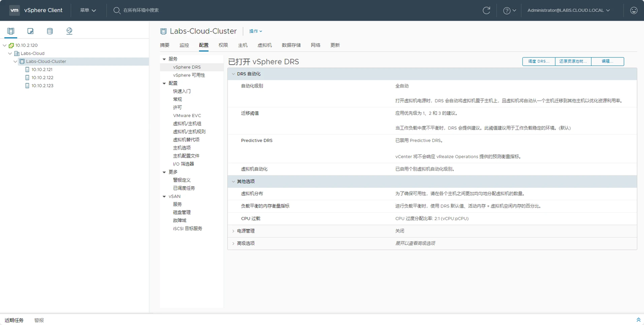Open 磁盘管理 under vSAN
This screenshot has width=644, height=325.
tap(182, 213)
